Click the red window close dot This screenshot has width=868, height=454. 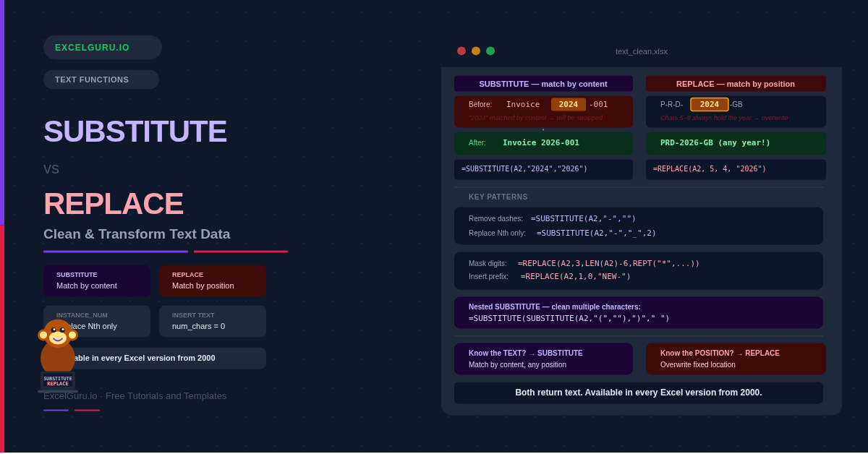461,51
